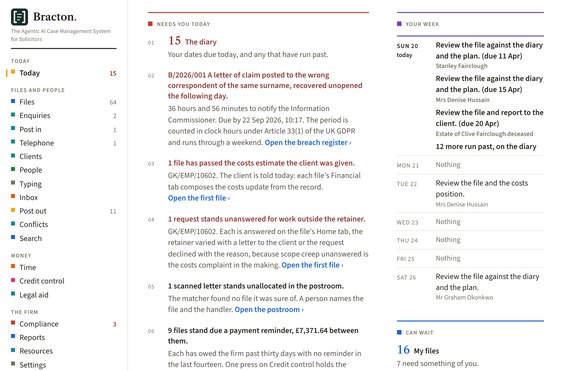Click the Today count badge 15

[x=113, y=73]
